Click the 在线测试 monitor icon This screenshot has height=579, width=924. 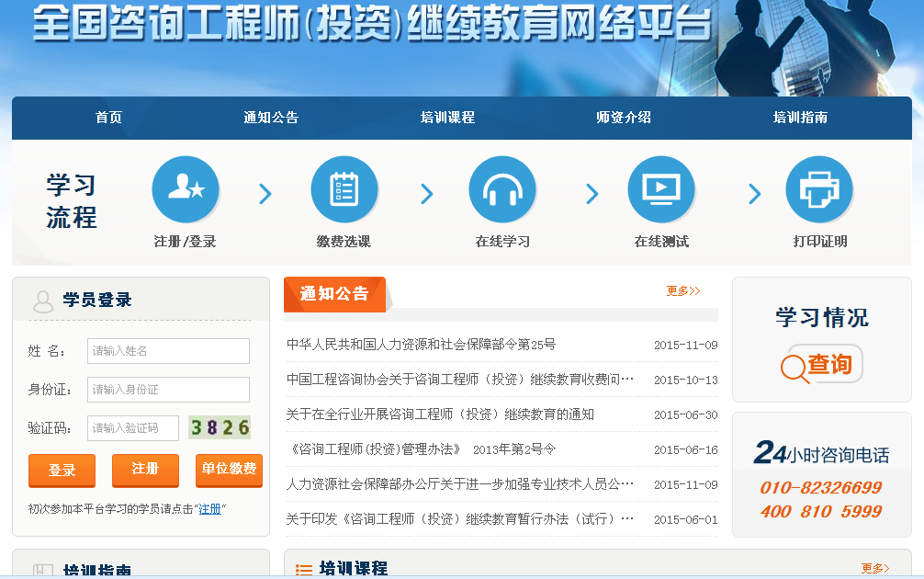(660, 190)
